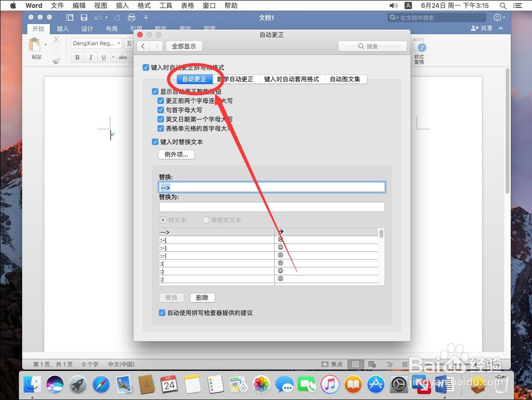Switch to 自动图文集 tab
Screen dimensions: 532x400
pyautogui.click(x=345, y=79)
